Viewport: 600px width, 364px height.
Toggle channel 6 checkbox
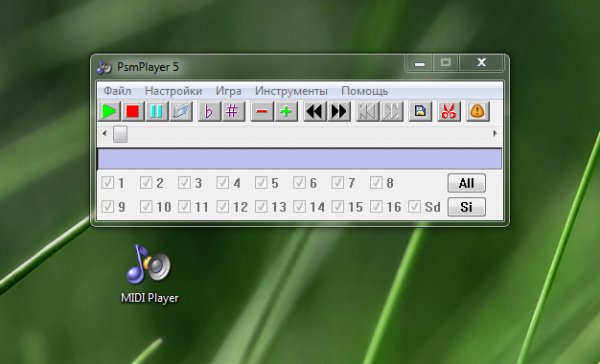(x=299, y=183)
